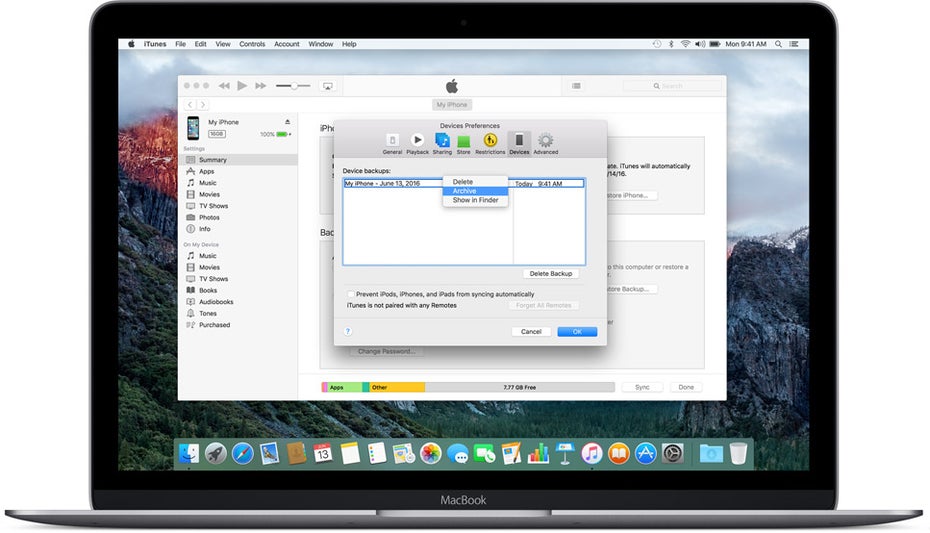
Task: Open Notification Center icon in menu bar
Action: pos(794,44)
